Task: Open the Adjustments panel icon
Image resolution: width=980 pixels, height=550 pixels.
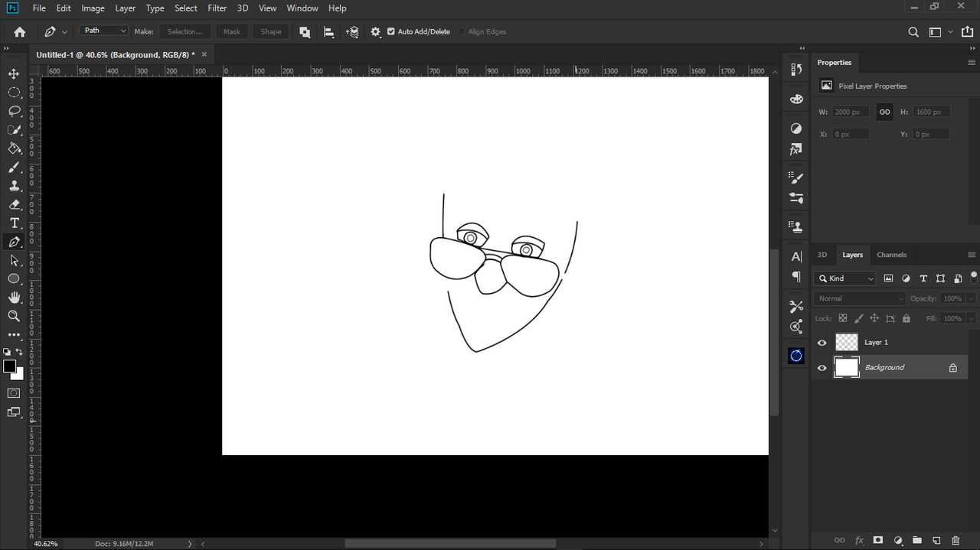Action: click(796, 129)
